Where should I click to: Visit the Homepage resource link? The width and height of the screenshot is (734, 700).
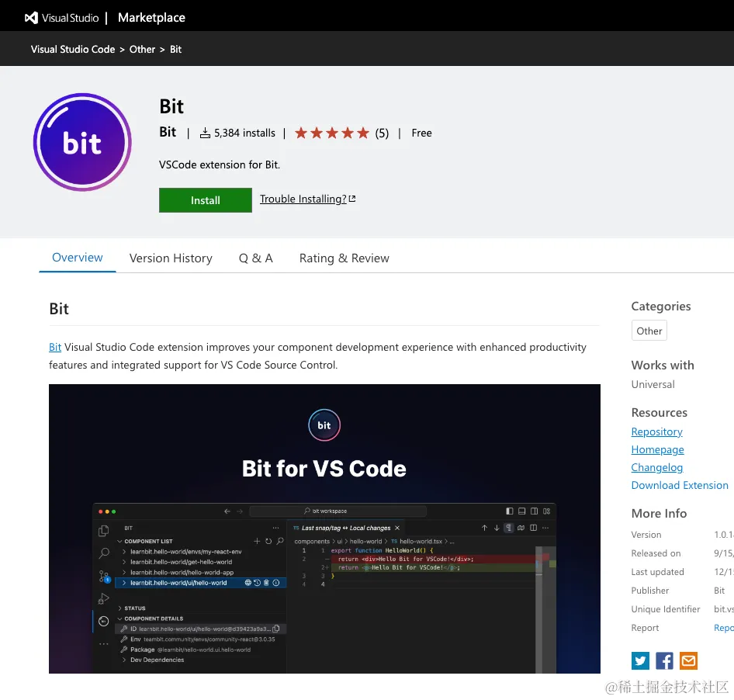[x=658, y=449]
